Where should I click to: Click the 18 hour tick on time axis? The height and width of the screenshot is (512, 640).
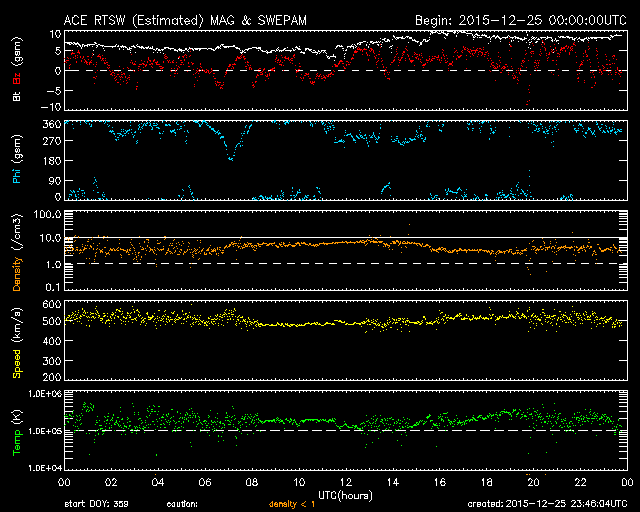(484, 483)
